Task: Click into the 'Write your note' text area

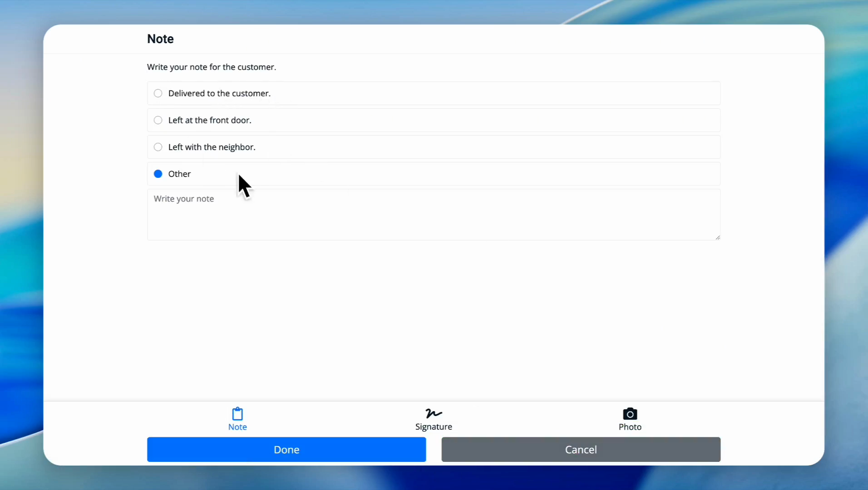Action: point(434,215)
